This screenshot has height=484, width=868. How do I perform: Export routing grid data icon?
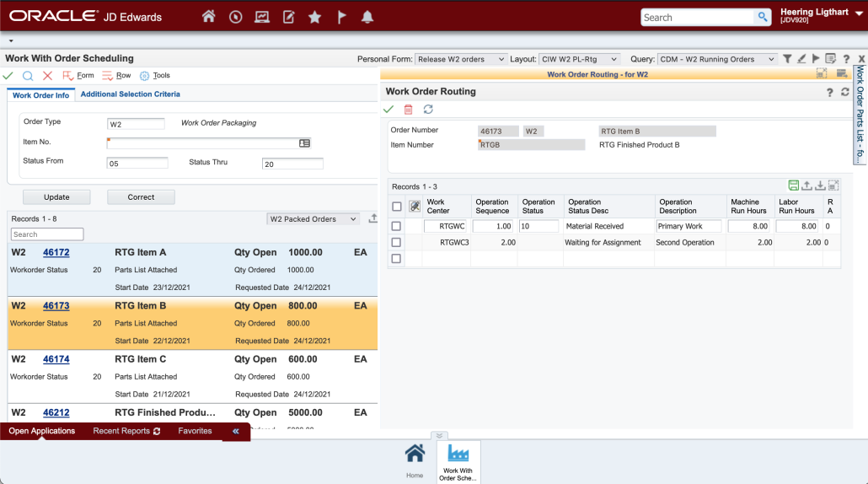tap(806, 186)
